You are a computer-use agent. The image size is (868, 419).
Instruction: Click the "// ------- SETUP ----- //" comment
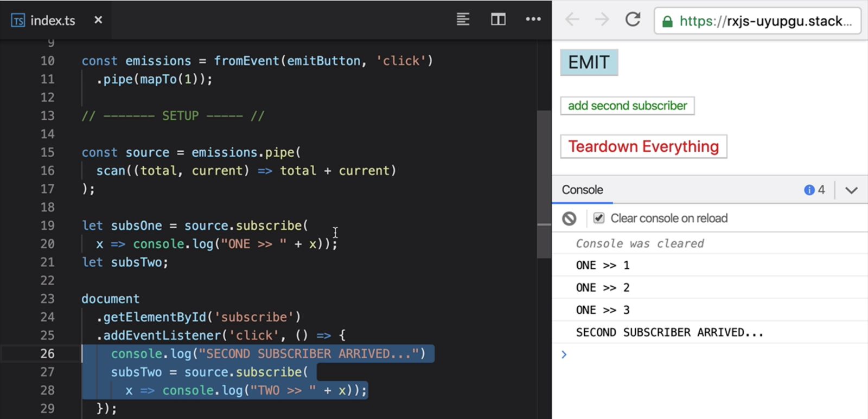pyautogui.click(x=173, y=116)
